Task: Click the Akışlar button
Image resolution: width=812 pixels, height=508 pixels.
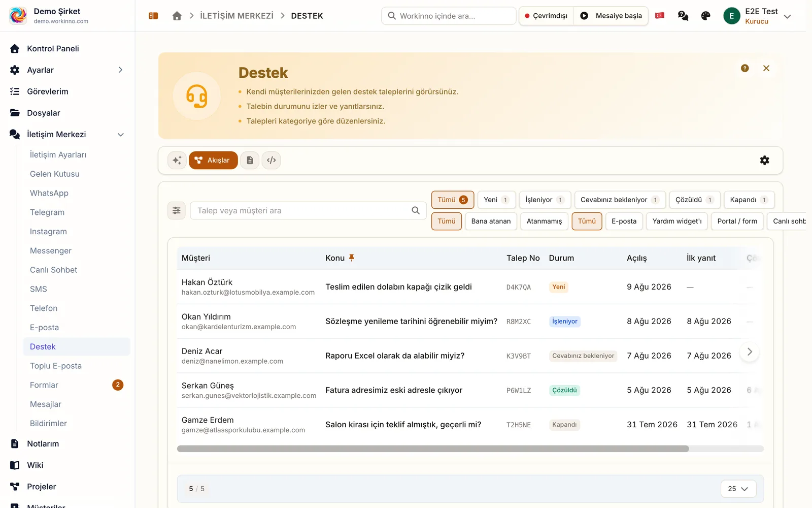Action: [x=213, y=160]
